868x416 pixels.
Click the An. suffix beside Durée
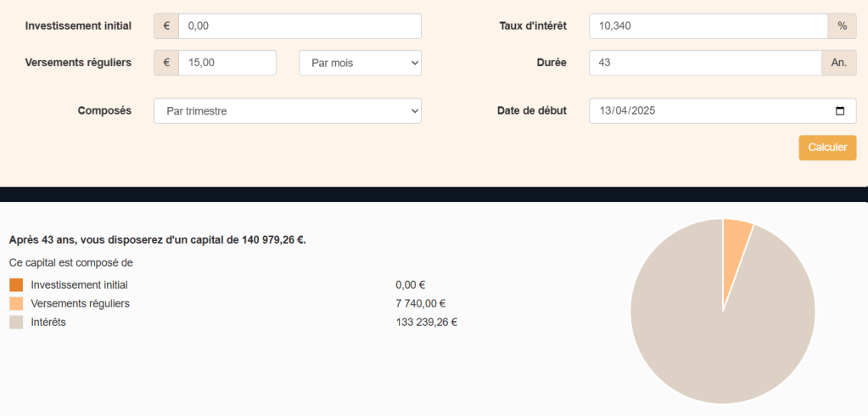(839, 63)
